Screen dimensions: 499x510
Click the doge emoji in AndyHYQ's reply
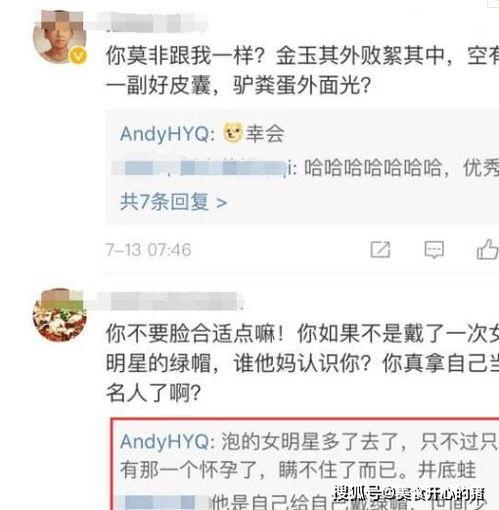coord(233,133)
